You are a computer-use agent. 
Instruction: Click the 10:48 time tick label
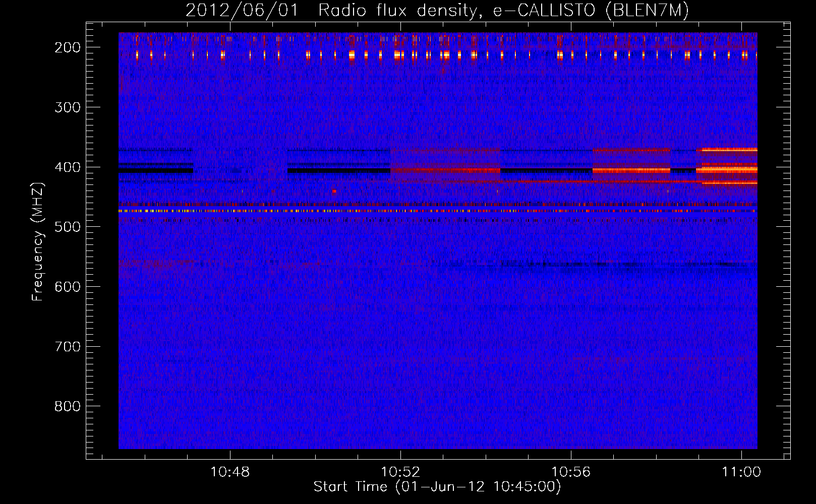click(x=230, y=472)
